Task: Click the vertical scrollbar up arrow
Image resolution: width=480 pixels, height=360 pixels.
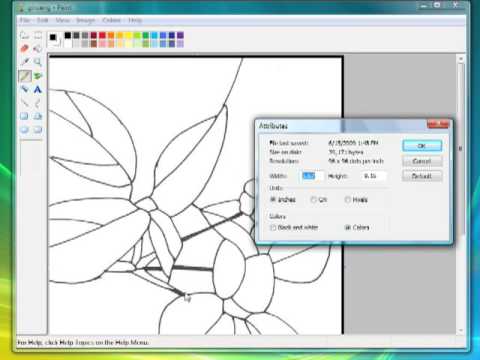Action: click(x=461, y=59)
